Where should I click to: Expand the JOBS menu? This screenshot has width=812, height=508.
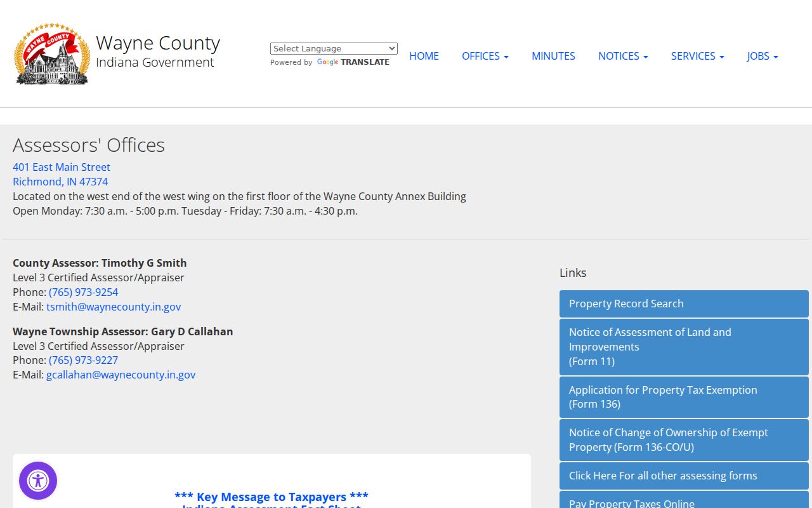pyautogui.click(x=762, y=56)
